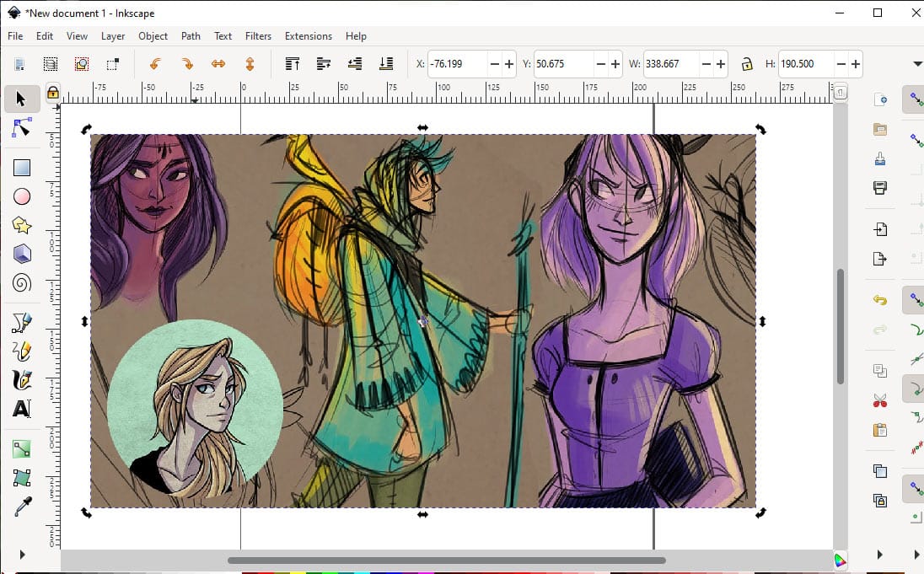Select the 3D box tool
This screenshot has height=574, width=924.
22,254
